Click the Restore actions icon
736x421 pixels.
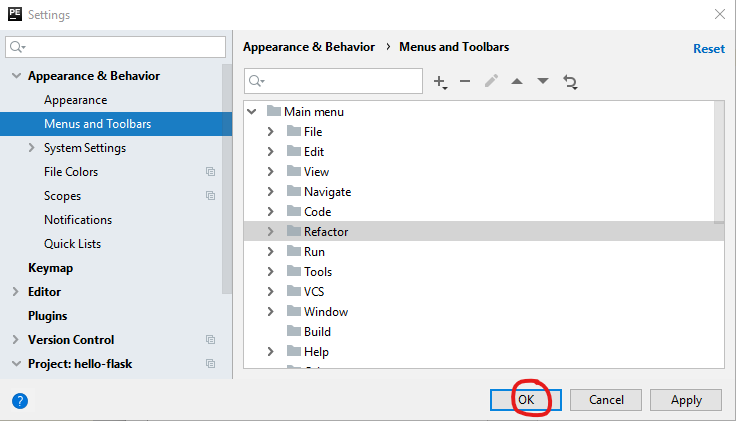570,82
